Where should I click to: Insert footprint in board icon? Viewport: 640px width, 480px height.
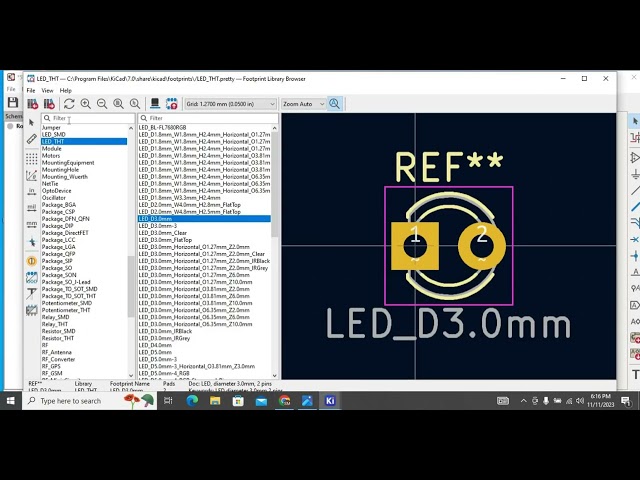point(171,104)
